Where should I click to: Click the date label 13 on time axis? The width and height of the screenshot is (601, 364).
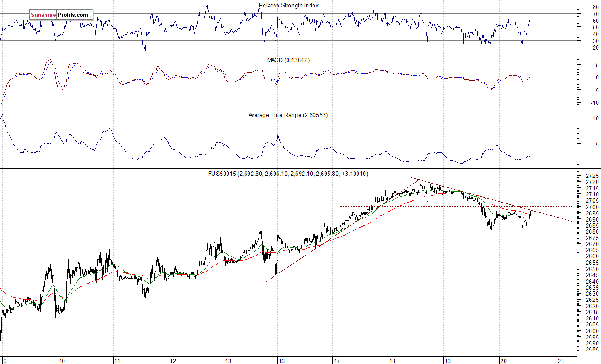228,360
